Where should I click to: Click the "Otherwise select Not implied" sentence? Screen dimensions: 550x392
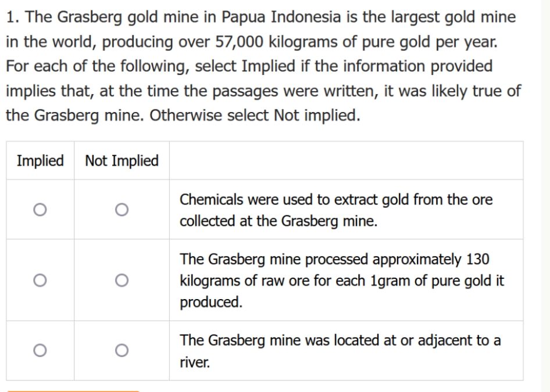click(255, 116)
